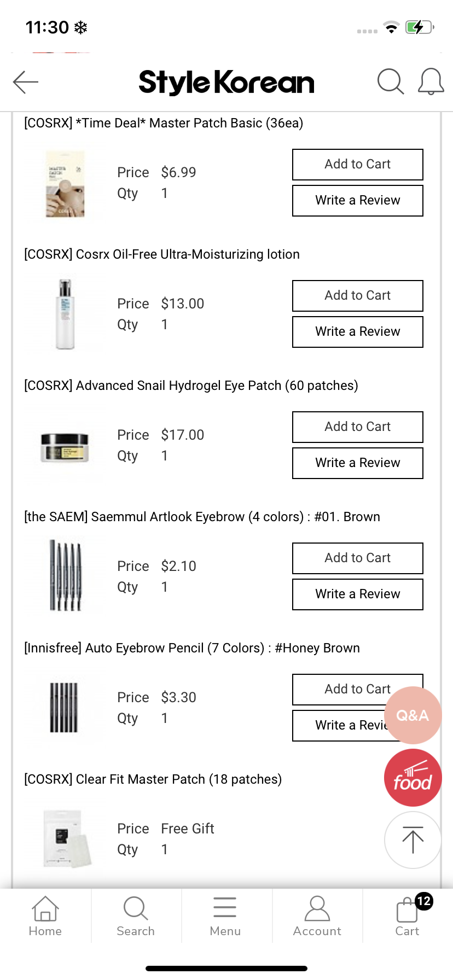Screen dimensions: 453x980
Task: Open search with the magnifier icon in header
Action: [x=391, y=82]
